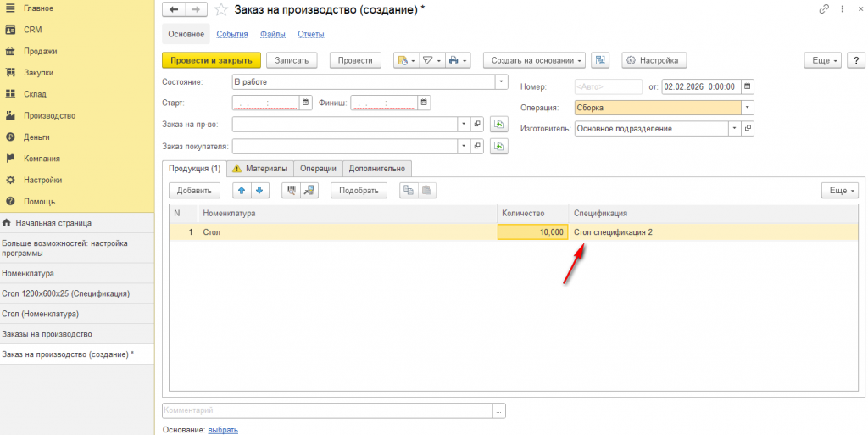Click the Записать button

click(292, 60)
